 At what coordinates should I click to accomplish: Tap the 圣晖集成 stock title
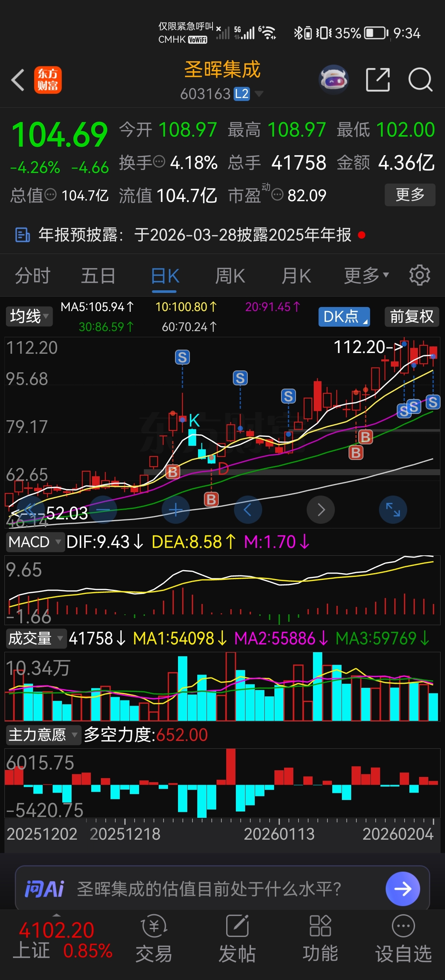pos(222,70)
